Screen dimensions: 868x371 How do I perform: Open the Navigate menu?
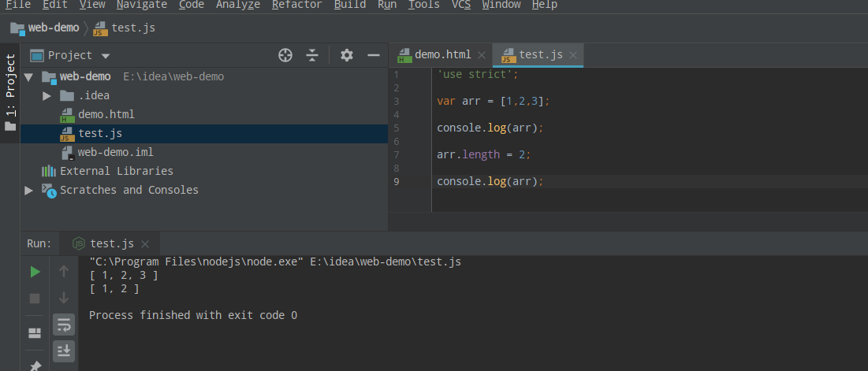point(142,5)
